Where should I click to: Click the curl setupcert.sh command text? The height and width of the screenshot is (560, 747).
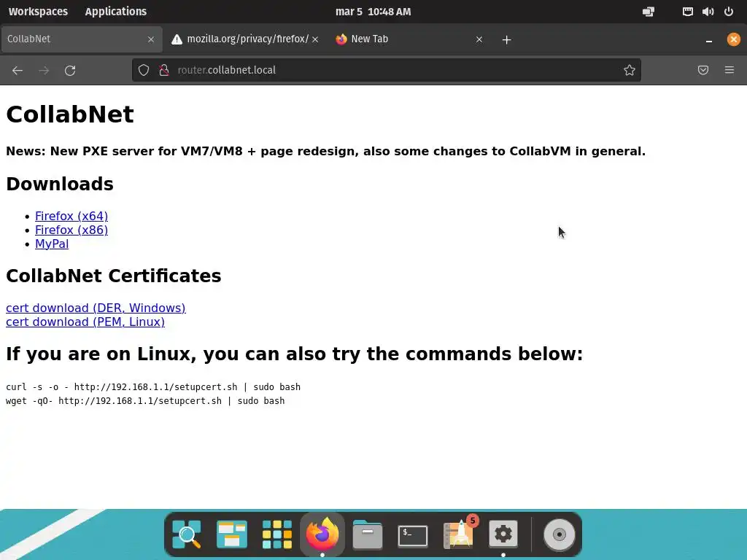(x=153, y=387)
